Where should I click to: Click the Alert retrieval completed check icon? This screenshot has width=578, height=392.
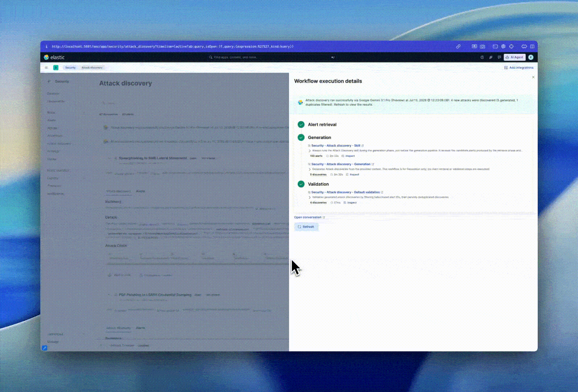pyautogui.click(x=301, y=124)
